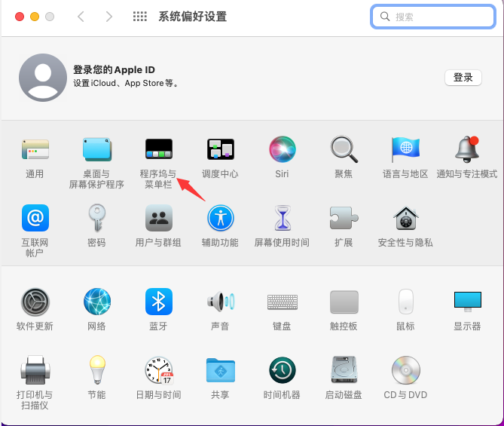Open 屏幕使用时间 preferences
The image size is (504, 426).
click(x=283, y=218)
